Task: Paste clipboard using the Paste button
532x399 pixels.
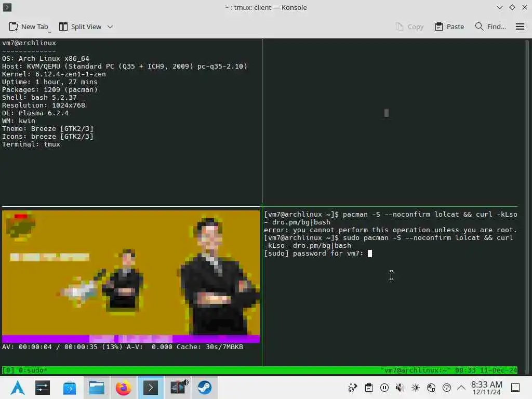Action: (x=449, y=26)
